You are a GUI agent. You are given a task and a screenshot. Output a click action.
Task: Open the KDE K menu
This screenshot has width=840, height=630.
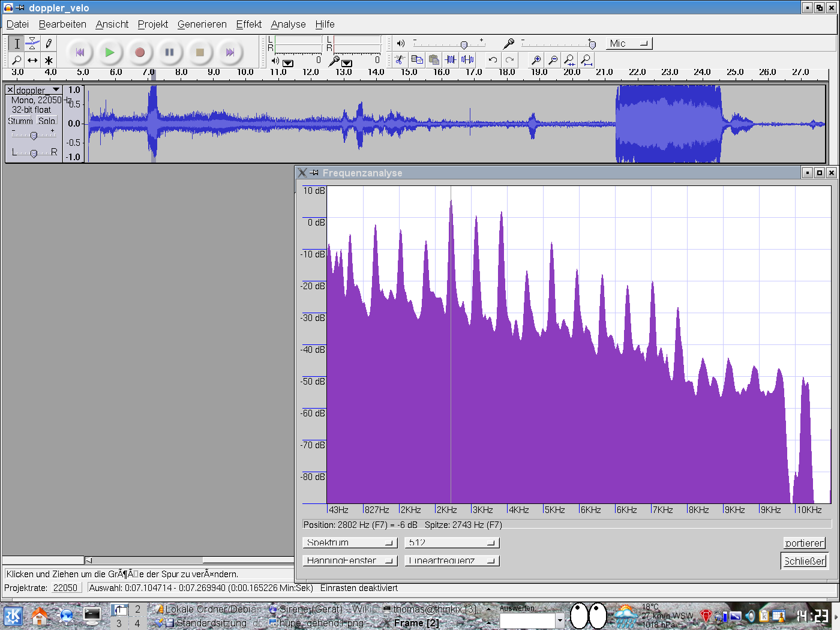(x=13, y=616)
